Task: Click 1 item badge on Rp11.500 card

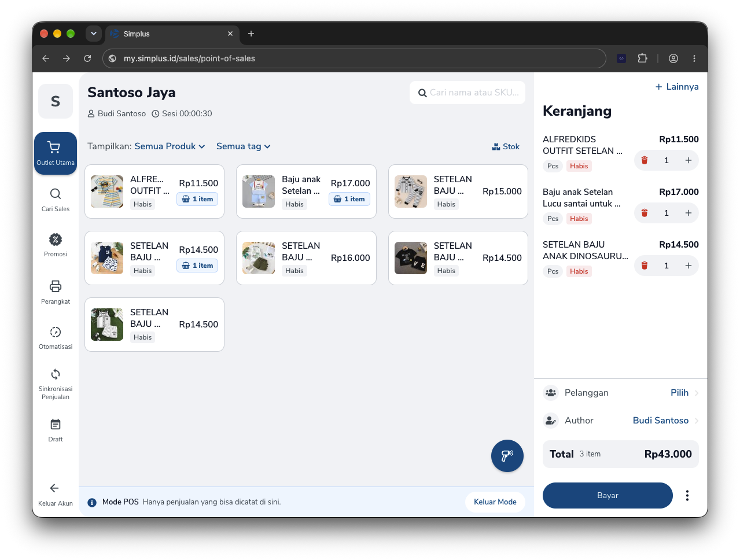Action: [x=197, y=199]
